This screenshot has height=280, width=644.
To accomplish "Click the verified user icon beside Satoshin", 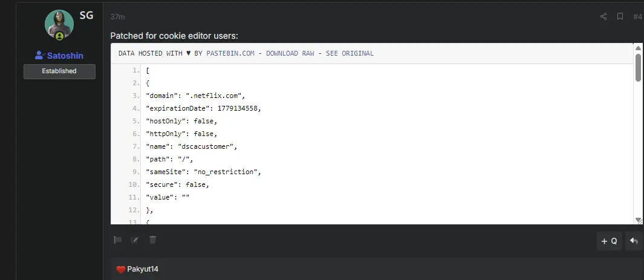I will tap(40, 56).
